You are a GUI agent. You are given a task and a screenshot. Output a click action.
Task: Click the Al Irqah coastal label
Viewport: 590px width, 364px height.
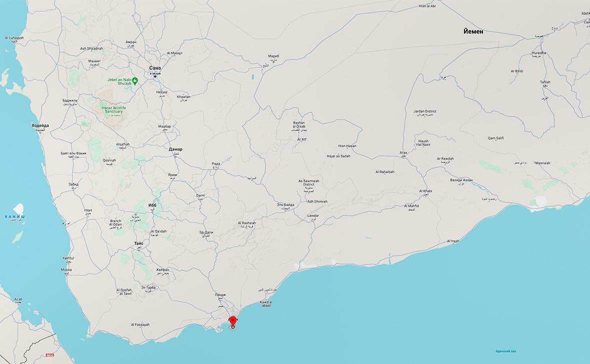(x=452, y=241)
